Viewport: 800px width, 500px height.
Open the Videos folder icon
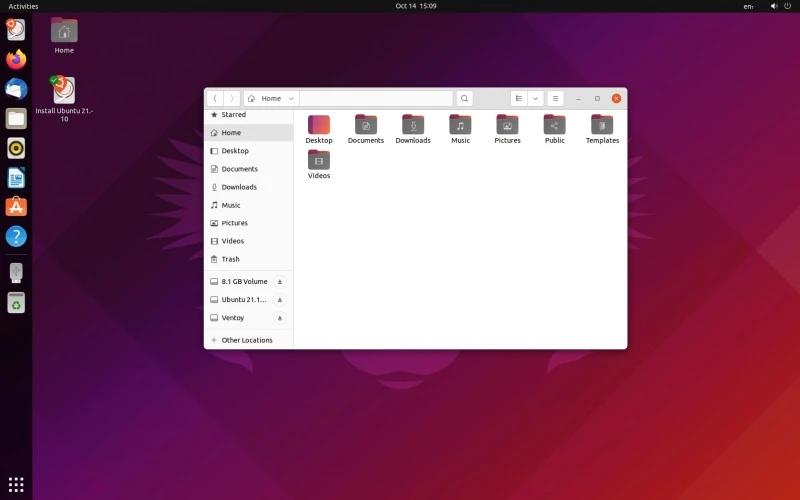319,160
